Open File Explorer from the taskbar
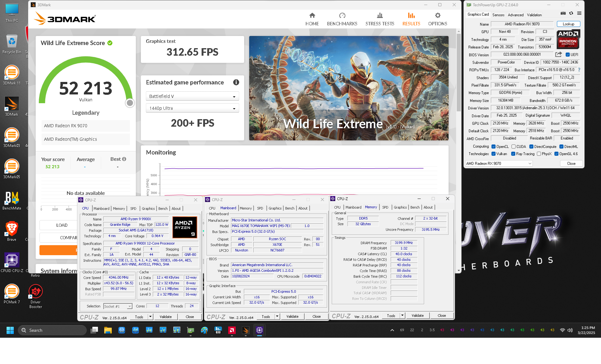 (108, 330)
